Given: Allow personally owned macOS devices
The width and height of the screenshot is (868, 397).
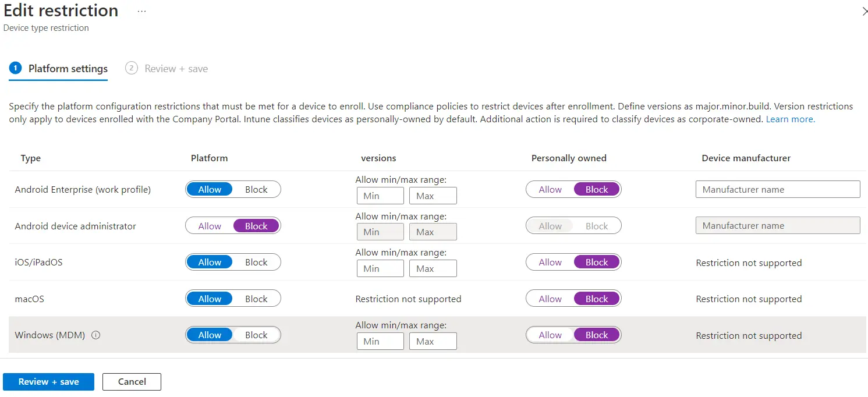Looking at the screenshot, I should (x=550, y=299).
